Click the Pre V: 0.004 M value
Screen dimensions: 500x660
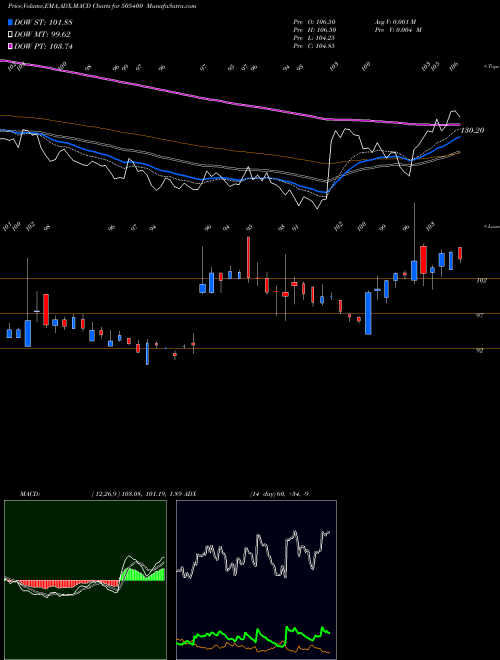click(x=398, y=30)
